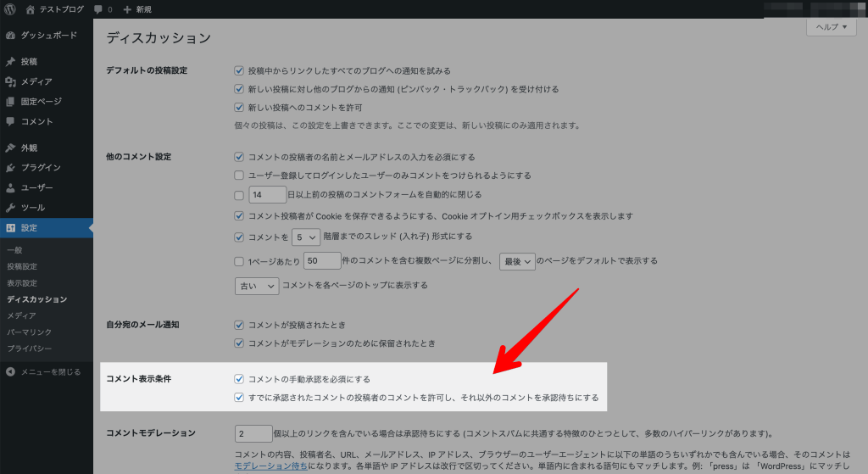The image size is (868, 474).
Task: Open thread depth dropdown showing 5
Action: 306,237
